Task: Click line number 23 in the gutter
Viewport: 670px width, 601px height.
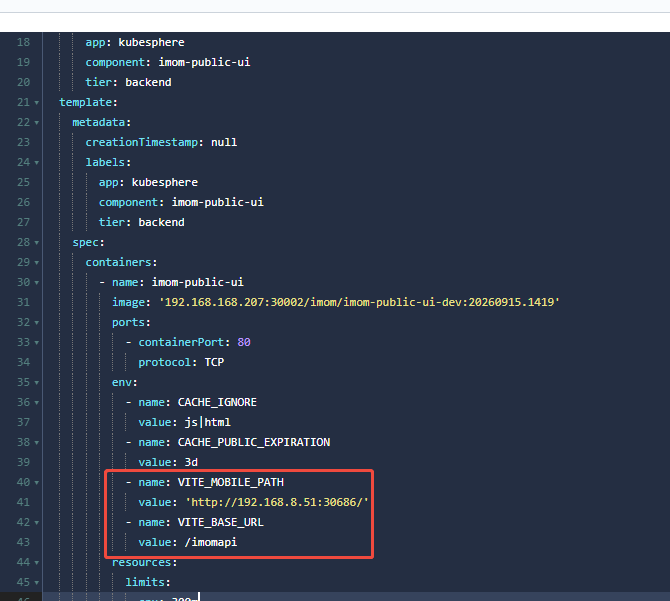Action: point(24,142)
